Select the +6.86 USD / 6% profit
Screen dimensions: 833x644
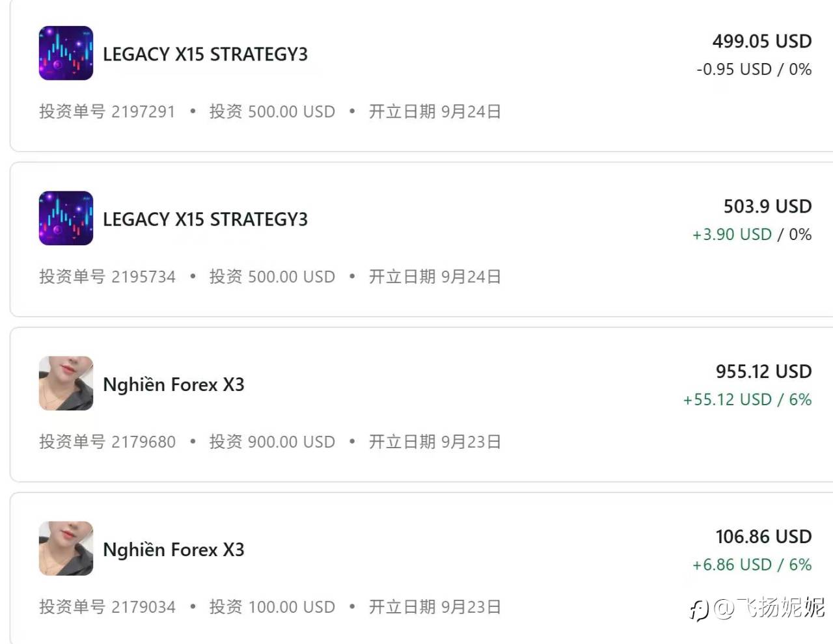click(x=752, y=565)
